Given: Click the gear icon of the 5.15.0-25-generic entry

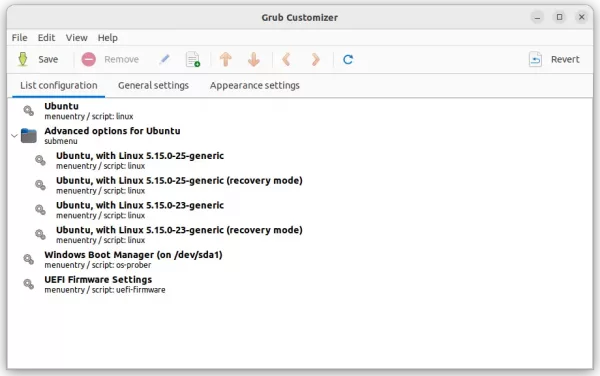Looking at the screenshot, I should pos(40,160).
